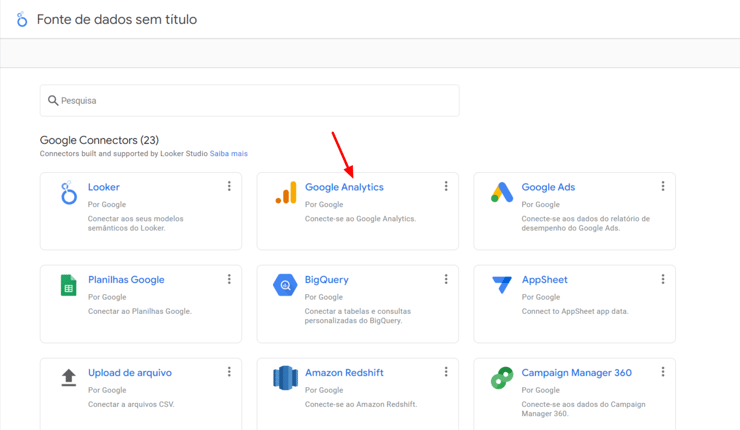Click the title Fonte de dados sem título
The width and height of the screenshot is (740, 430).
click(117, 19)
